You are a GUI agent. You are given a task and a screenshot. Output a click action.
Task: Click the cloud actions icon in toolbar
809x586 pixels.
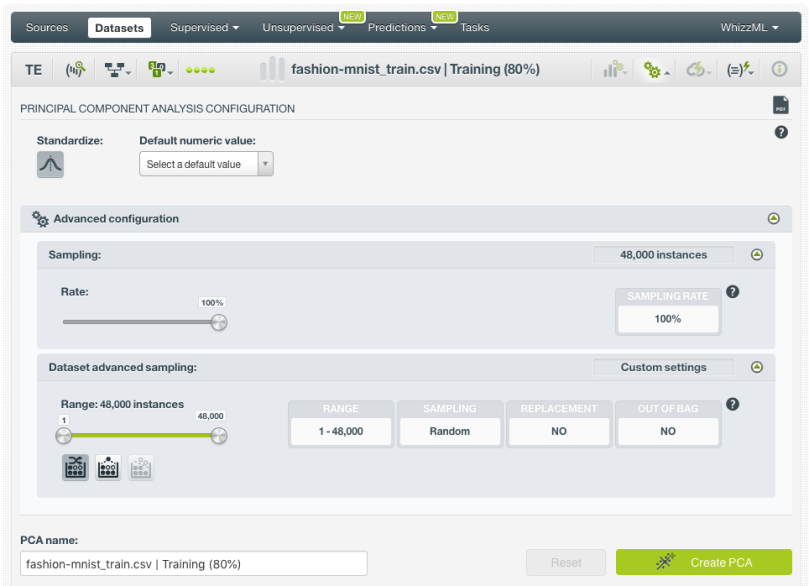click(x=695, y=69)
